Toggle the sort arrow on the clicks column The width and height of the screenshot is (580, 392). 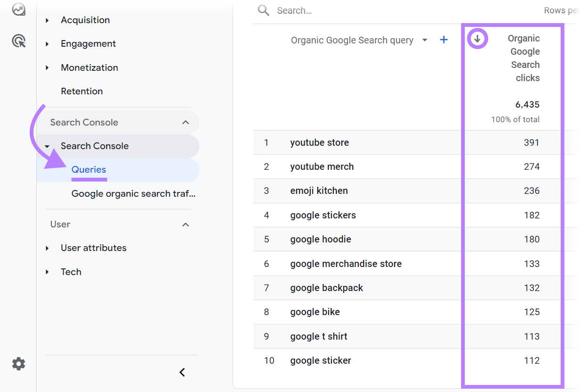(x=477, y=39)
